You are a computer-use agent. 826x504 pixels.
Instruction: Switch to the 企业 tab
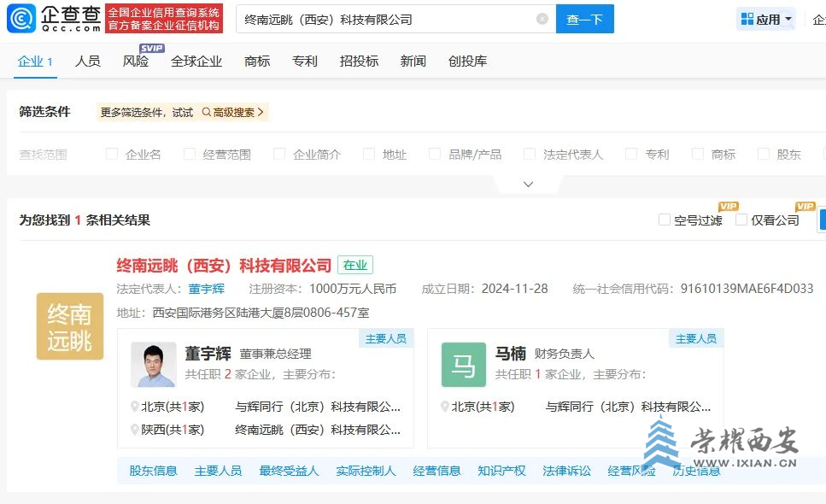tap(35, 62)
